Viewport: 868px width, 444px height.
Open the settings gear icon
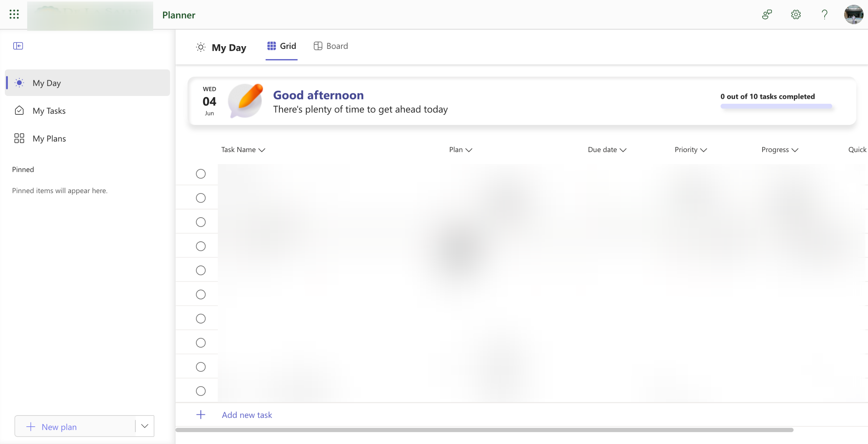796,14
